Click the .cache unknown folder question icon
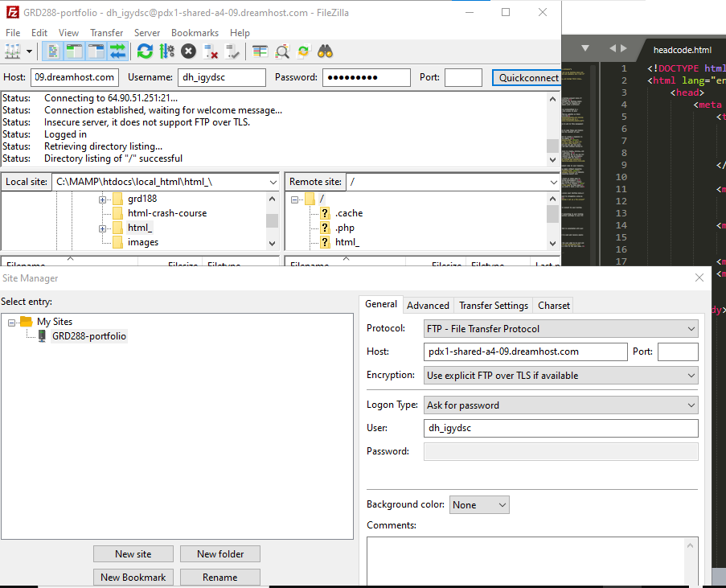Viewport: 726px width, 588px height. 325,213
